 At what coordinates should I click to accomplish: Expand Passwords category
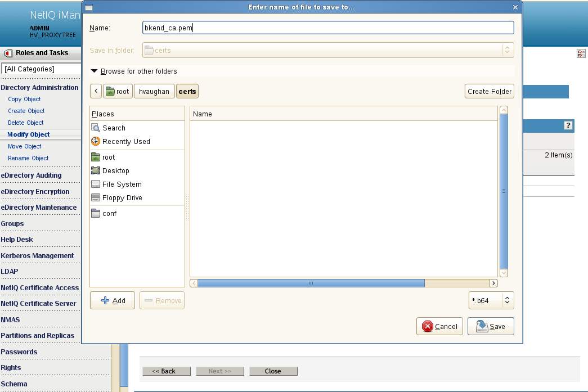[x=19, y=352]
